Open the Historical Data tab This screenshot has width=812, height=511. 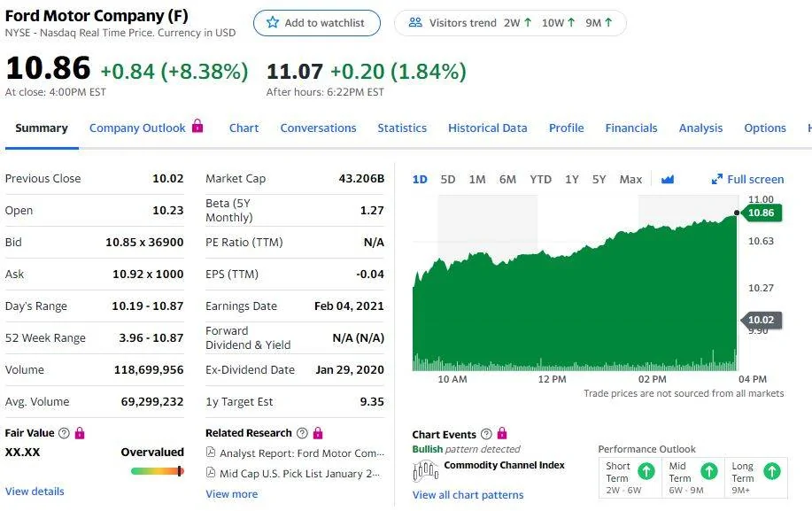tap(487, 128)
